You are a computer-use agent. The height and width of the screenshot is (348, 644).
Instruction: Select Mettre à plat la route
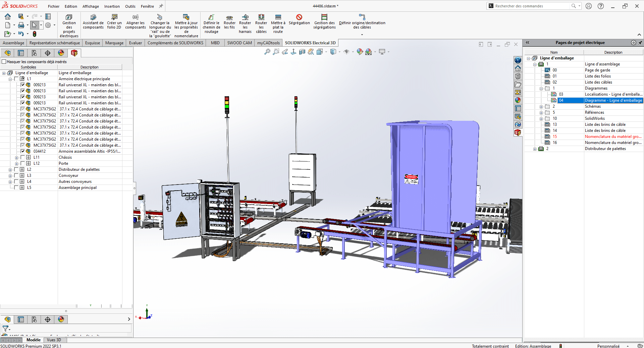pyautogui.click(x=278, y=23)
